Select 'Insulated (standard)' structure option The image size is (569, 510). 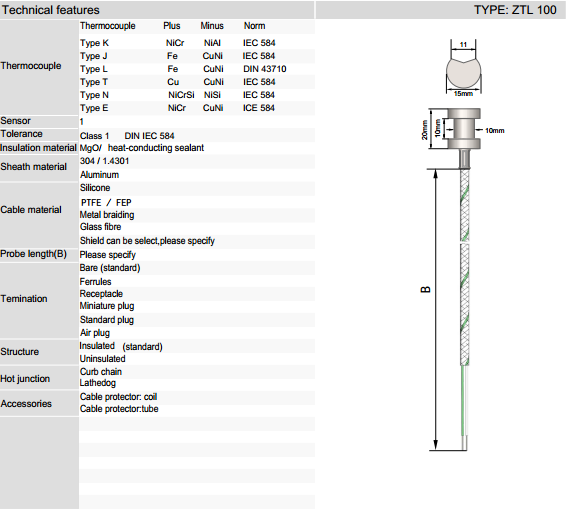point(121,346)
